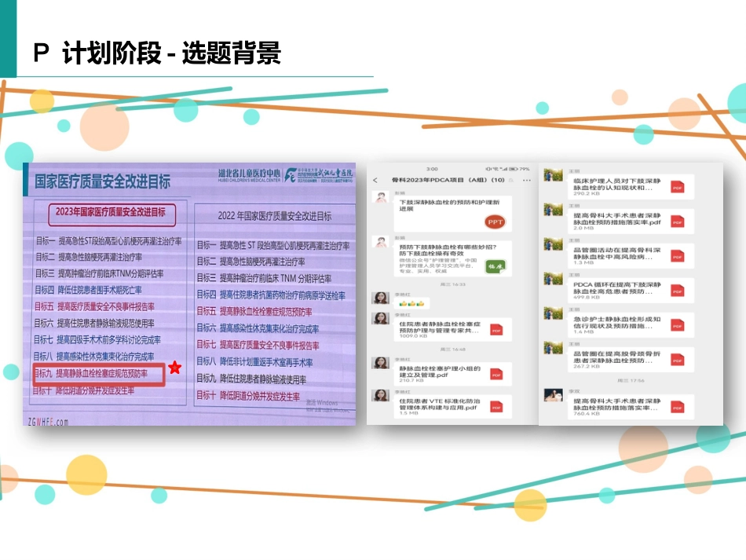The width and height of the screenshot is (746, 560).
Task: Click 目标九 降低住院患者静脉输液使用率
Action: pyautogui.click(x=252, y=379)
